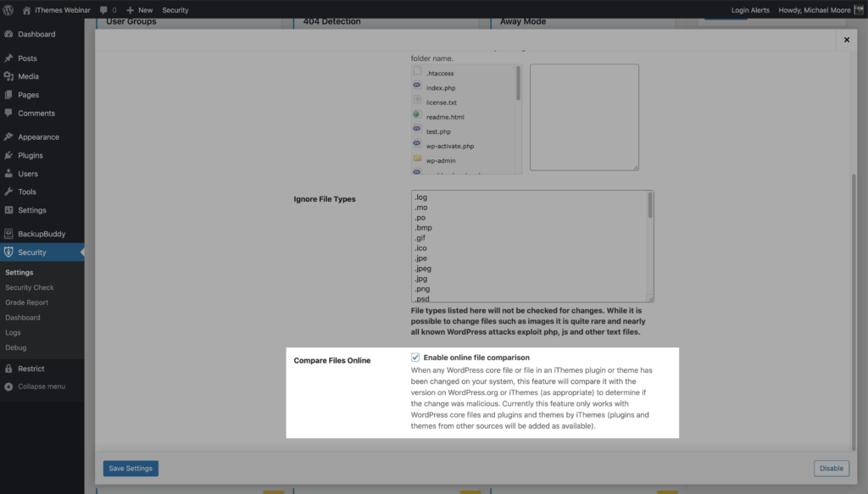This screenshot has height=494, width=868.
Task: Click the Dashboard gauge icon in sidebar
Action: (x=8, y=34)
